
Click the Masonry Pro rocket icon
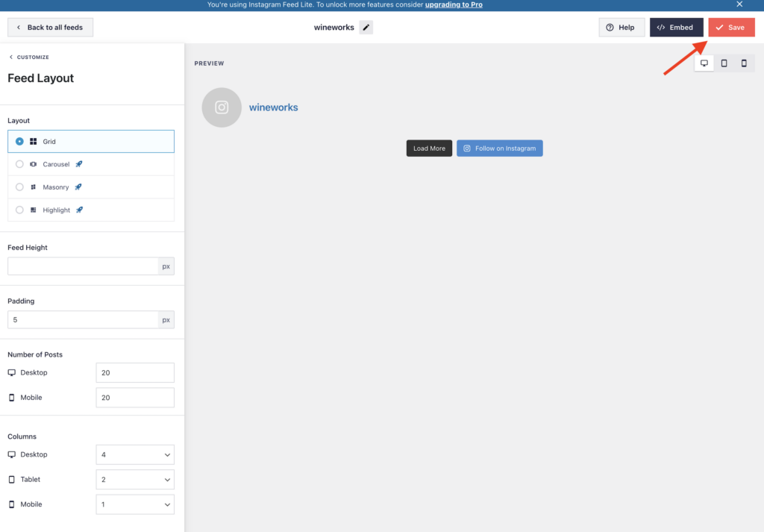click(x=78, y=187)
